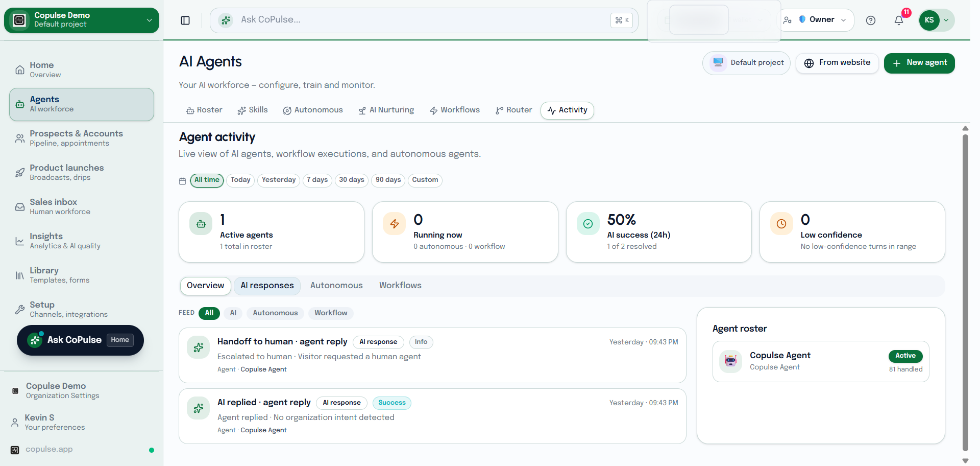This screenshot has width=980, height=466.
Task: Open the KS user avatar menu
Action: coord(929,20)
